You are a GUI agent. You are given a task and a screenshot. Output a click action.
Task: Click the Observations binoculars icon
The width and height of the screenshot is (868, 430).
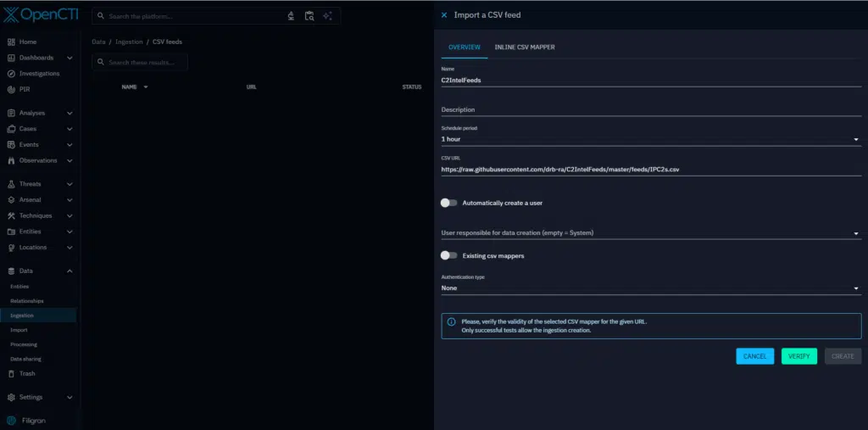[11, 160]
